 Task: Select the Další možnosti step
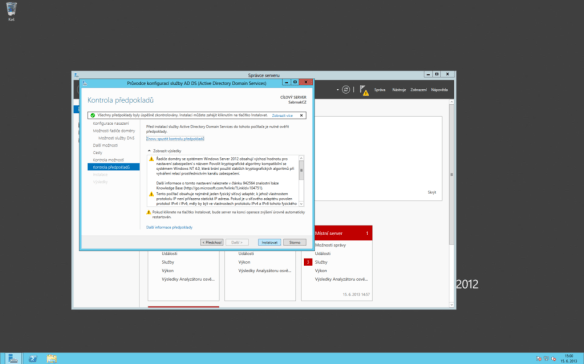coord(105,145)
